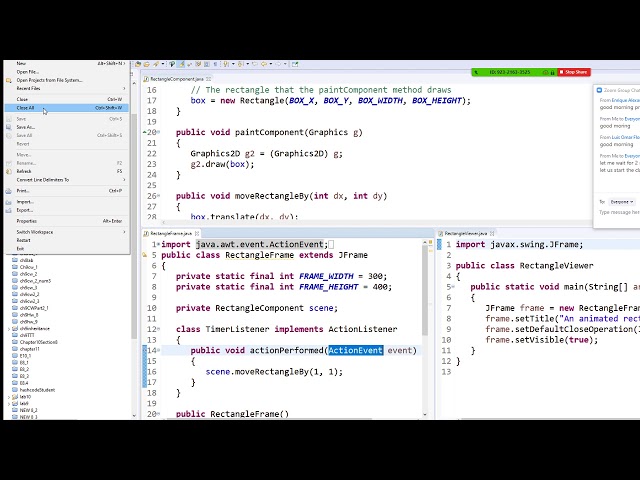Click the Zoom phone icon
The height and width of the screenshot is (480, 640).
tap(476, 72)
